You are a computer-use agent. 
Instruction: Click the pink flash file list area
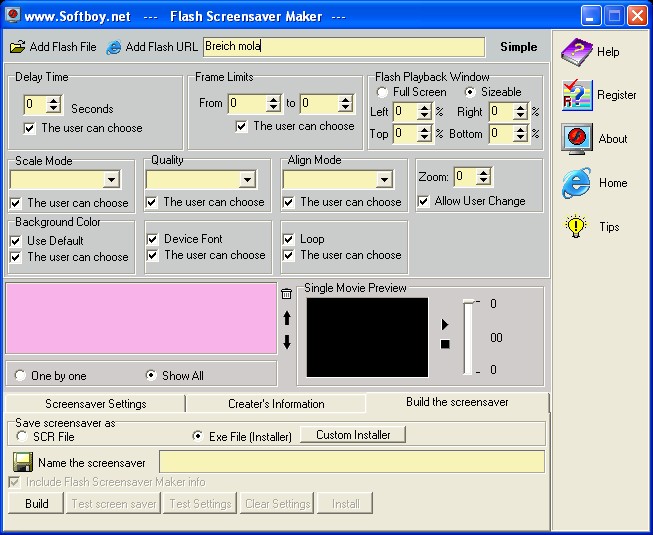coord(141,319)
